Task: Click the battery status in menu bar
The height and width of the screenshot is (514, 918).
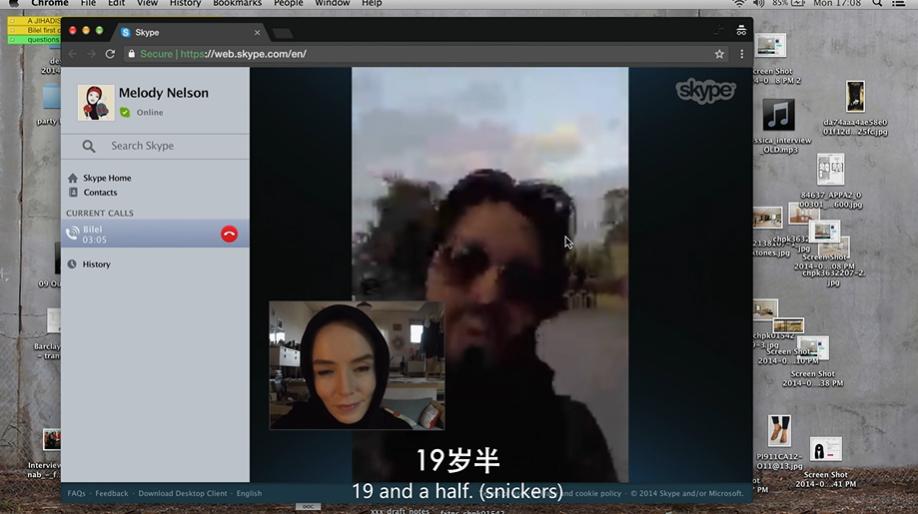Action: pos(789,4)
